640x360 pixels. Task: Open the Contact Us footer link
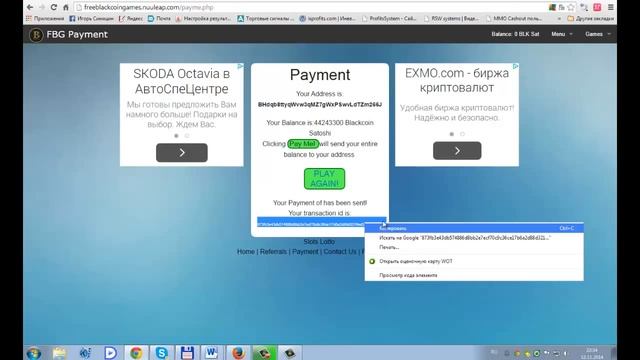tap(340, 251)
